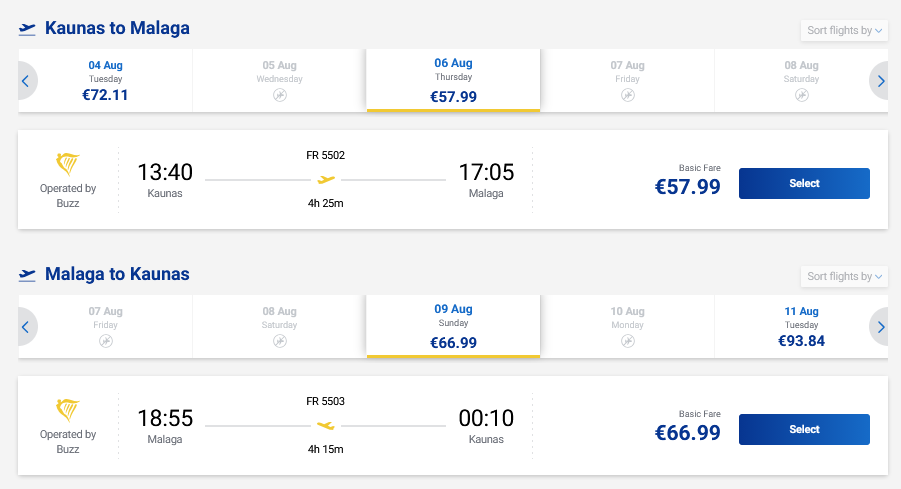Choose the 11 Aug Tuesday €93.84 date tab

[x=801, y=327]
